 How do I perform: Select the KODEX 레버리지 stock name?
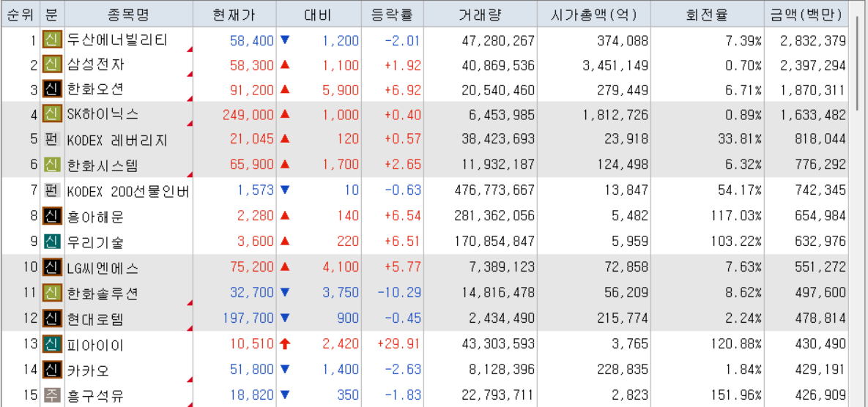(x=116, y=141)
